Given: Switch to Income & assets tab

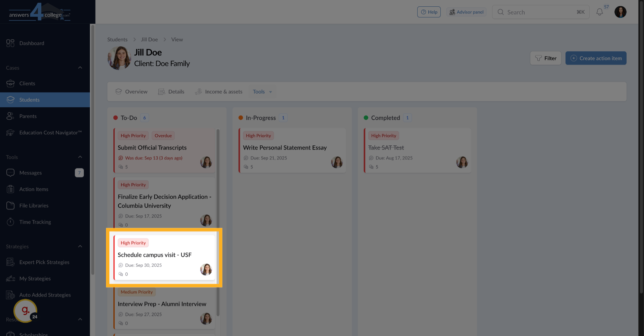Looking at the screenshot, I should point(219,92).
